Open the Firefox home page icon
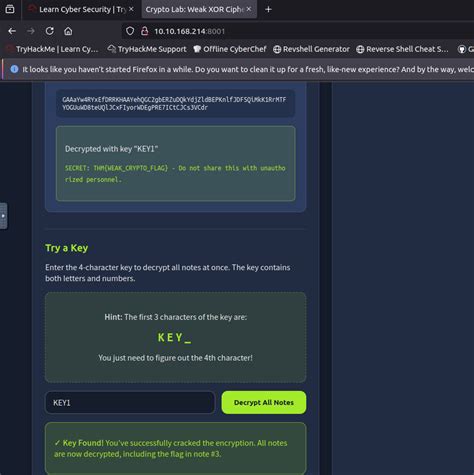Image resolution: width=474 pixels, height=475 pixels. 68,31
